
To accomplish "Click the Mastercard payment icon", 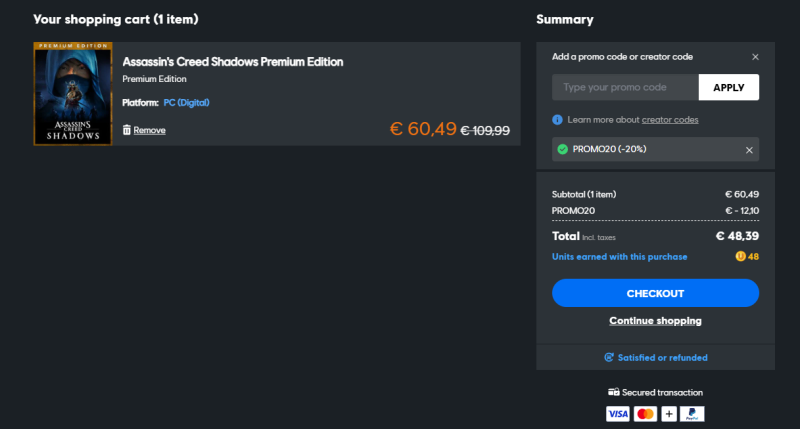I will point(645,413).
